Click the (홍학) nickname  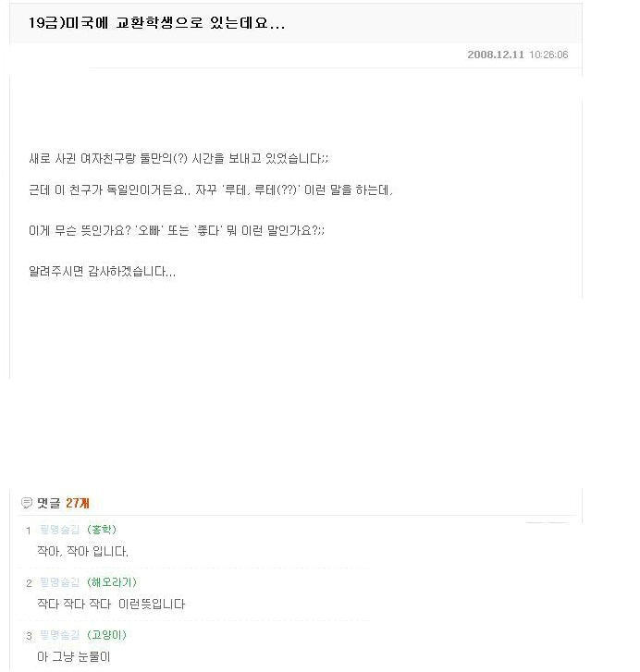102,530
